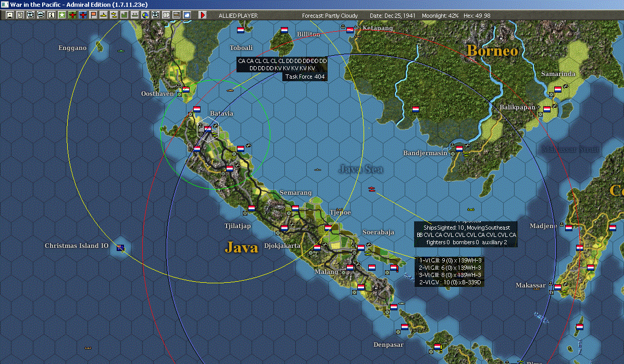Click the globe icon in toolbar
The width and height of the screenshot is (624, 364).
coord(145,15)
